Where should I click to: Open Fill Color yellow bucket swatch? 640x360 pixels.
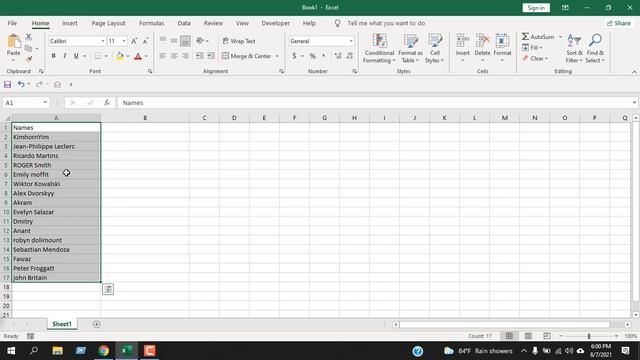click(120, 56)
